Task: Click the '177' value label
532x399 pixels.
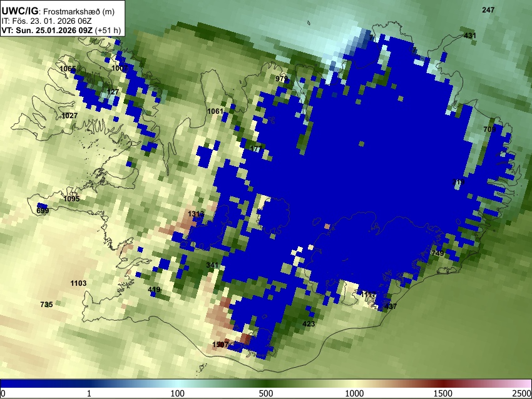Action: tap(256, 148)
